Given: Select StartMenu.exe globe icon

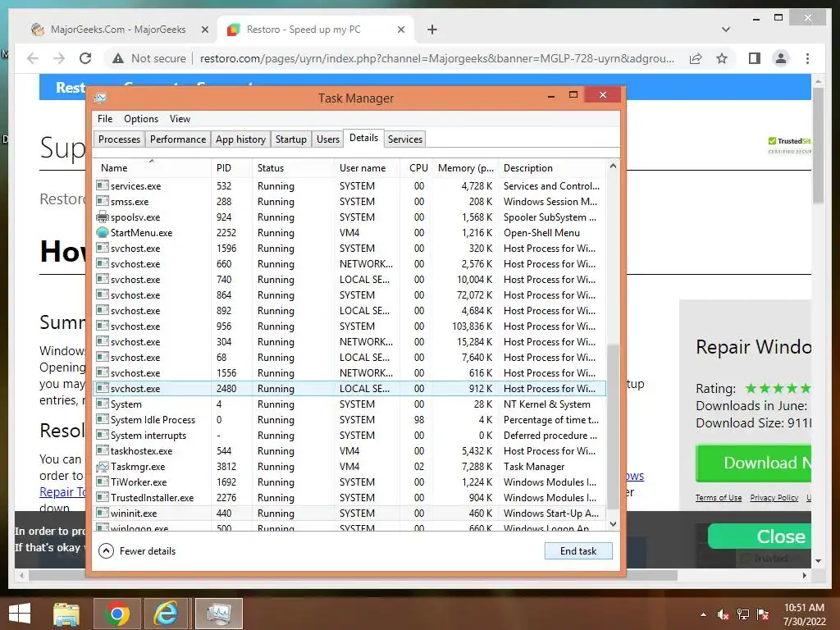Looking at the screenshot, I should (102, 232).
